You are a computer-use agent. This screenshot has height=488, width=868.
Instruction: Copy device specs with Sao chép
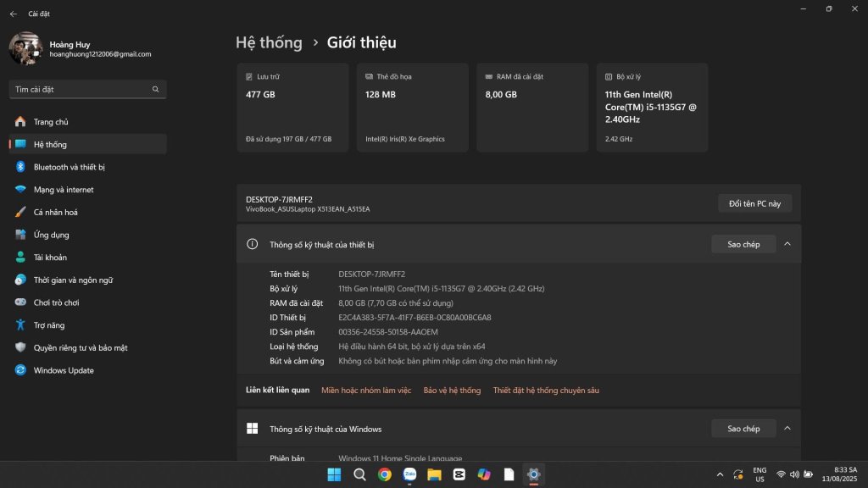click(x=743, y=244)
